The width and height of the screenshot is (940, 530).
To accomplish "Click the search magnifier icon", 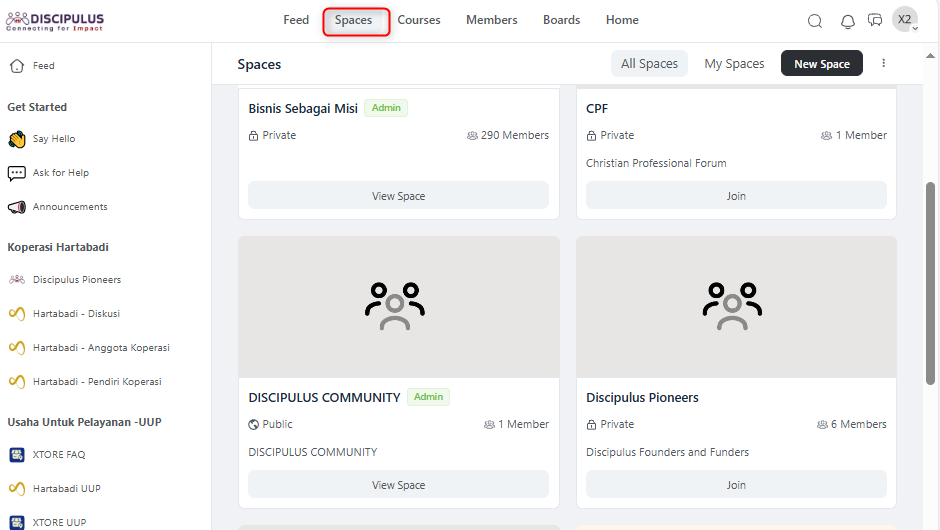I will pyautogui.click(x=815, y=21).
